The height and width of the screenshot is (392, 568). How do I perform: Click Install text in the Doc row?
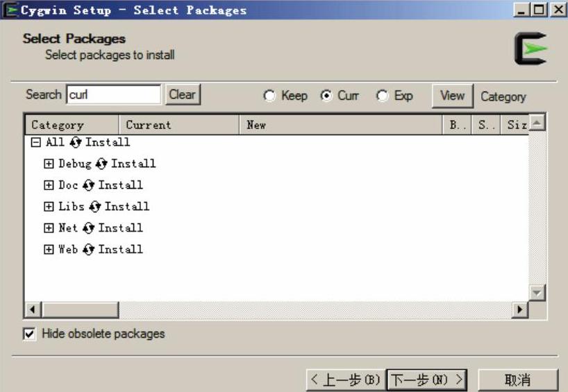121,185
